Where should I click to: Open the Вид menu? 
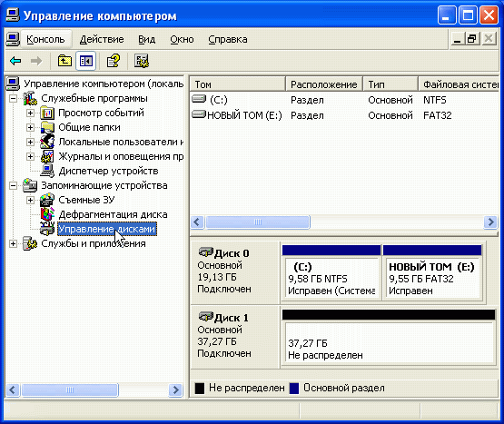pos(146,39)
